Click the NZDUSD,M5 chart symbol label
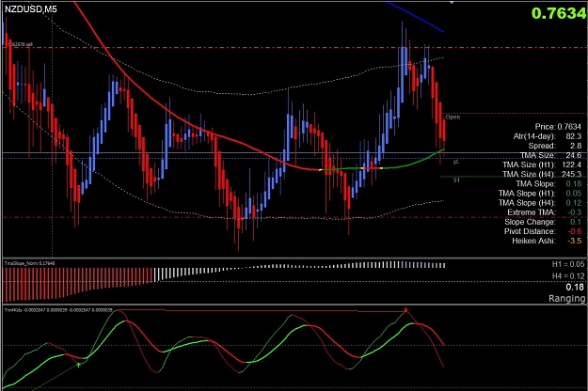The image size is (588, 391). coord(31,8)
